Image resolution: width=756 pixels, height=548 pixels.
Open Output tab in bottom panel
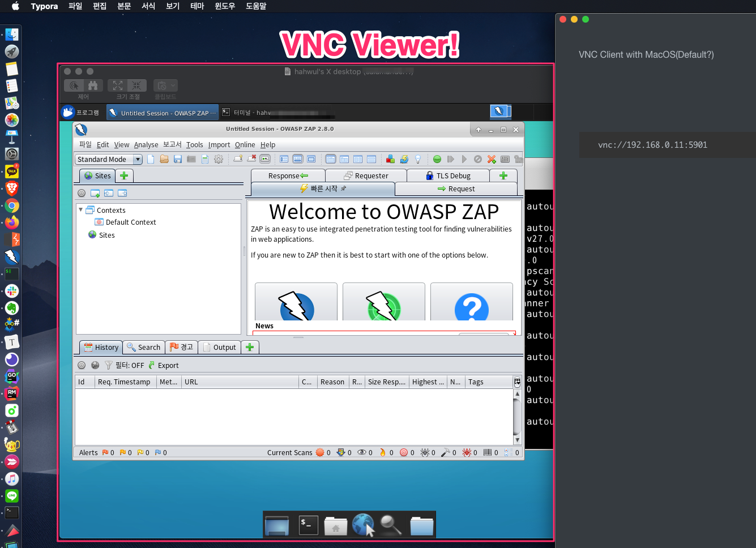[220, 347]
